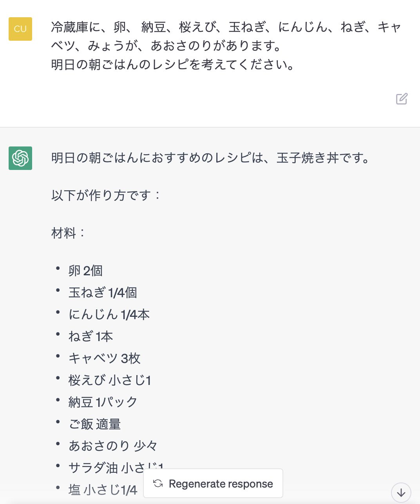
Task: Click the yellow CU user avatar
Action: (20, 29)
